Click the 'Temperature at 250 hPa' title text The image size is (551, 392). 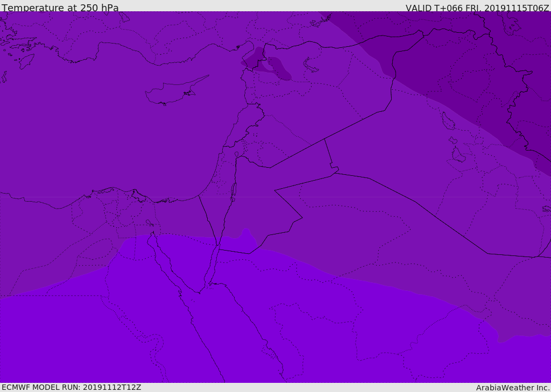click(x=60, y=8)
